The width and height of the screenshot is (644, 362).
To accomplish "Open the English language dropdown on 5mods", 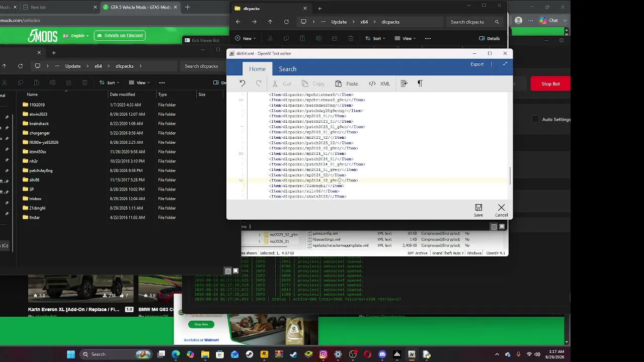I will (76, 36).
